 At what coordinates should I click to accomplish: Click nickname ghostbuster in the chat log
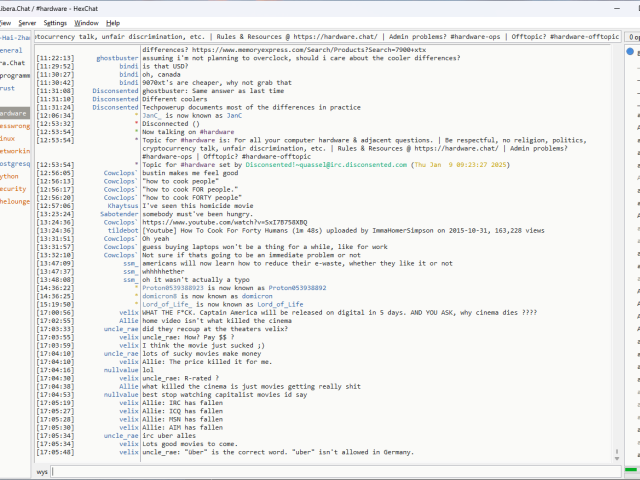point(117,58)
